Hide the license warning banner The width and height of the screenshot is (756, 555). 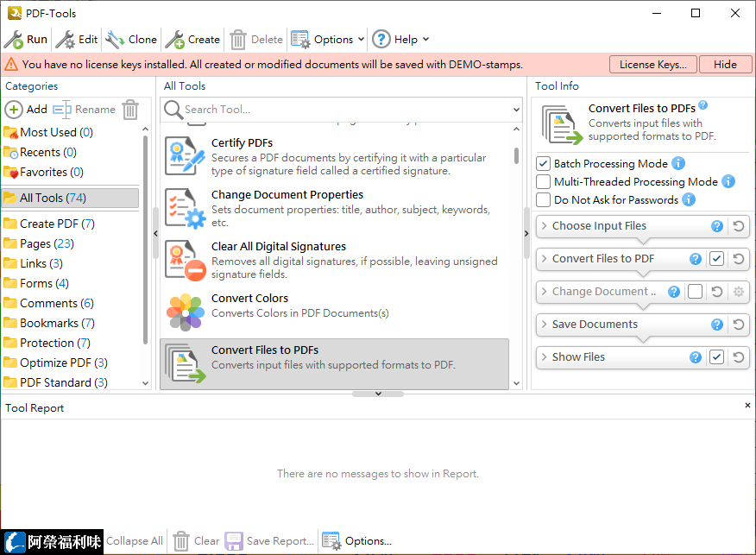coord(725,64)
